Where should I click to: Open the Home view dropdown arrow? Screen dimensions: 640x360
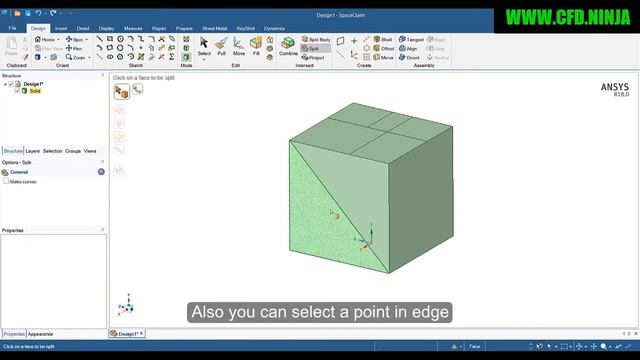point(58,40)
